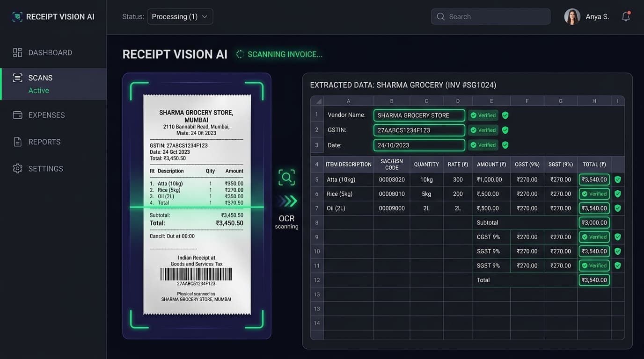Click the shield check in the Oil row

click(x=618, y=208)
